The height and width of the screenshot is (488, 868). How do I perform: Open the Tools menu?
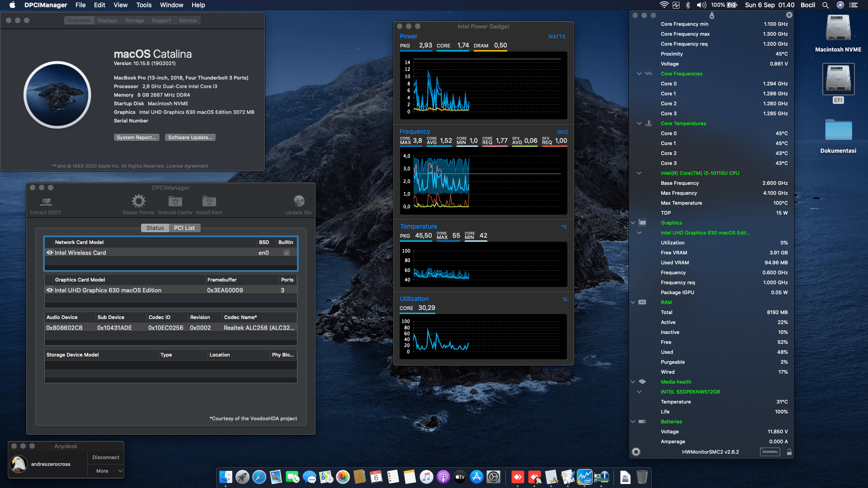[144, 5]
